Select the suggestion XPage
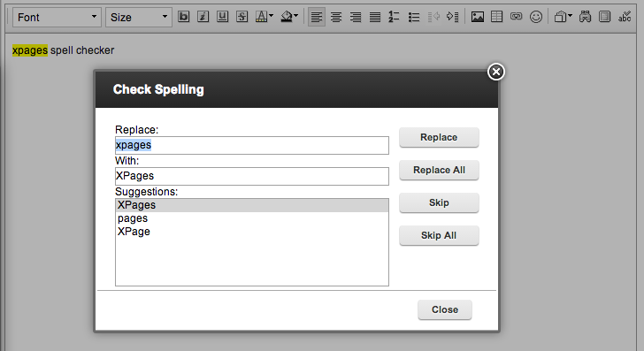 (x=252, y=232)
